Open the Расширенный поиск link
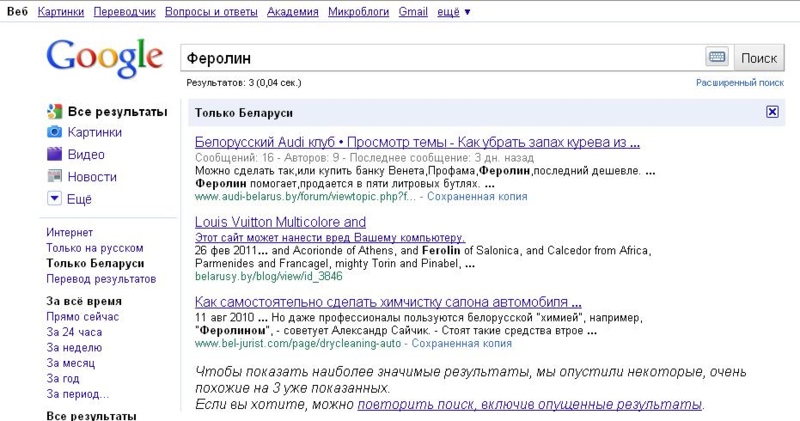 click(x=739, y=83)
